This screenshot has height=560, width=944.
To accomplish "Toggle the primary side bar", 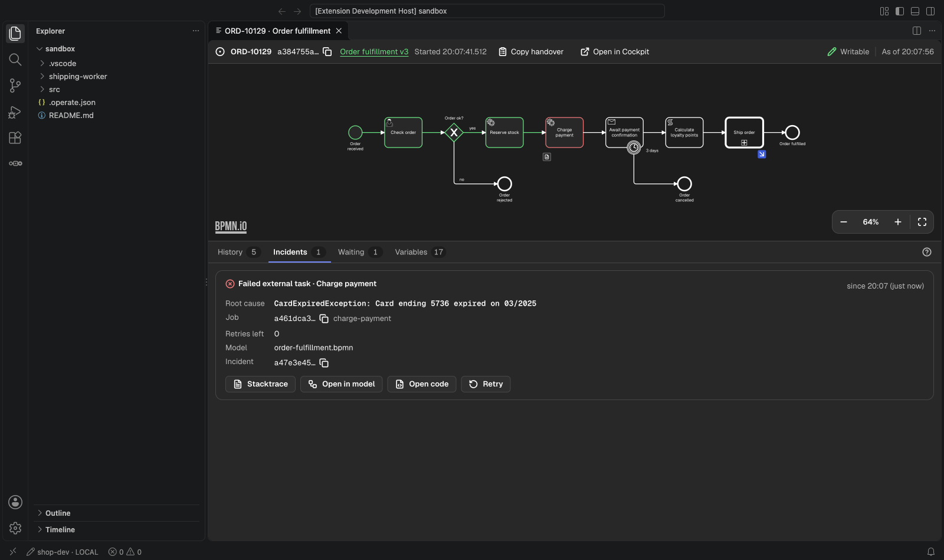I will 900,11.
